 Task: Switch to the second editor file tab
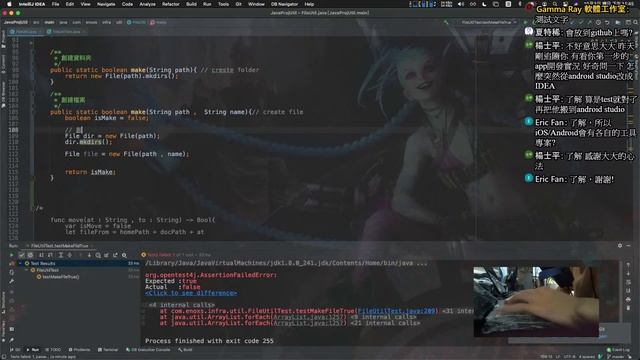click(x=66, y=31)
